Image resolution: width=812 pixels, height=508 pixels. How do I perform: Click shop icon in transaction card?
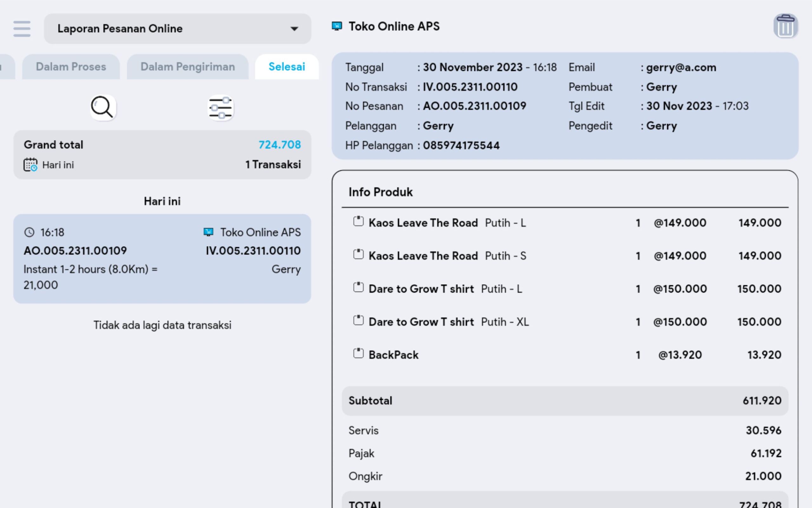[x=208, y=232]
